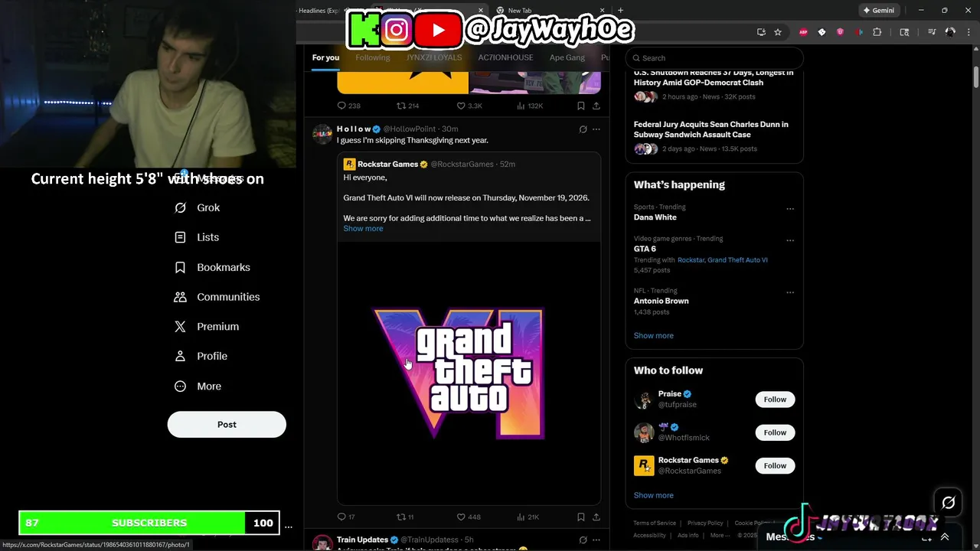Open GTA VI logo image in post
Image resolution: width=980 pixels, height=551 pixels.
pos(469,373)
